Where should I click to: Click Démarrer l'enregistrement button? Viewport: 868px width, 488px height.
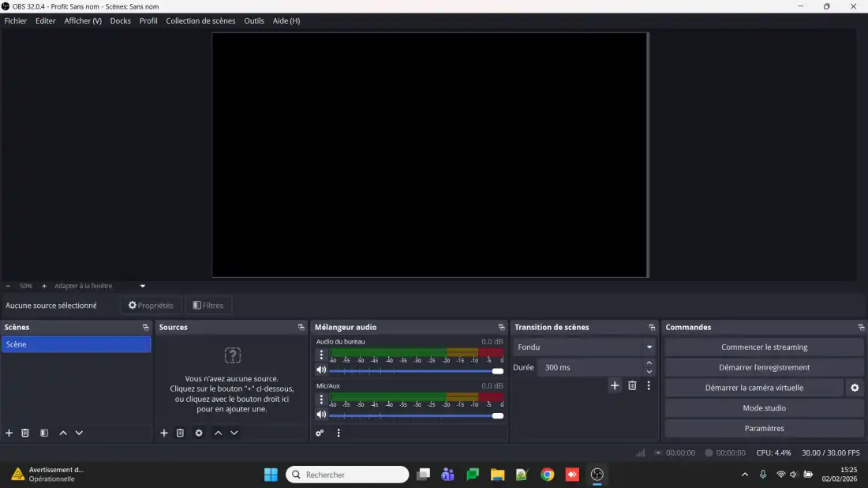(x=764, y=367)
